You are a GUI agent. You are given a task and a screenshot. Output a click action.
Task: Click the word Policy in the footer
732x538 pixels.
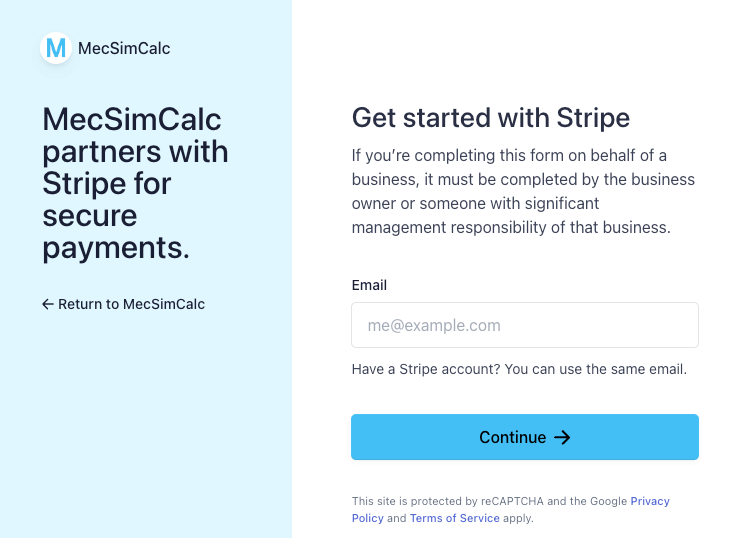367,518
